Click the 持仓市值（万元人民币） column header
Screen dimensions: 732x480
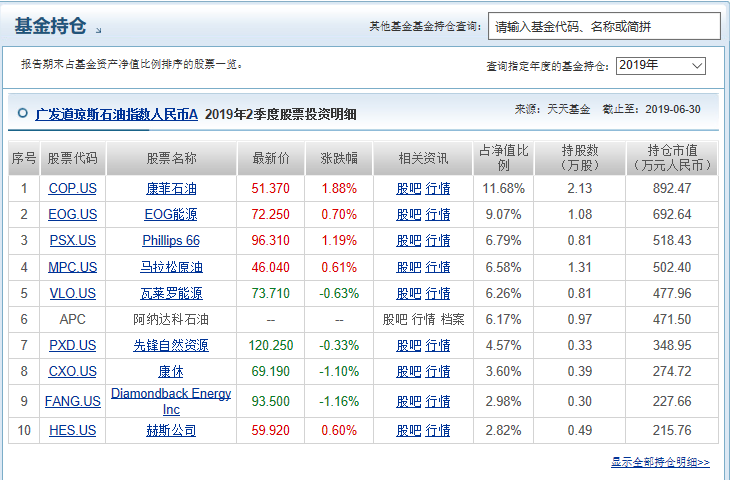pyautogui.click(x=672, y=158)
